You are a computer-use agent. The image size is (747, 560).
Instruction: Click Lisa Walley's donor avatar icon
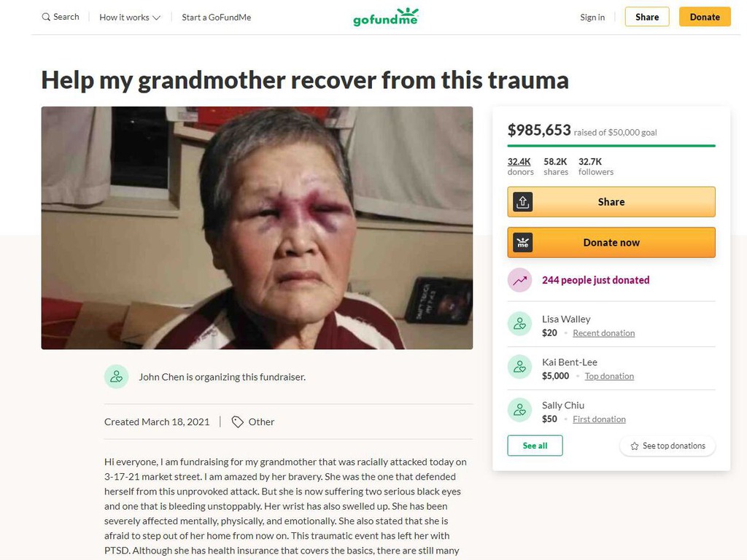pos(519,324)
